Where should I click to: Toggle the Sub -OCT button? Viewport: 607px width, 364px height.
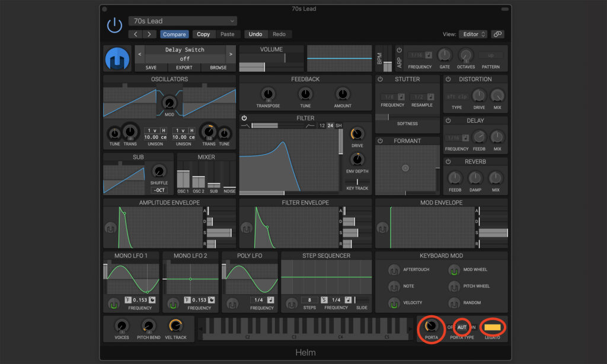pos(159,190)
